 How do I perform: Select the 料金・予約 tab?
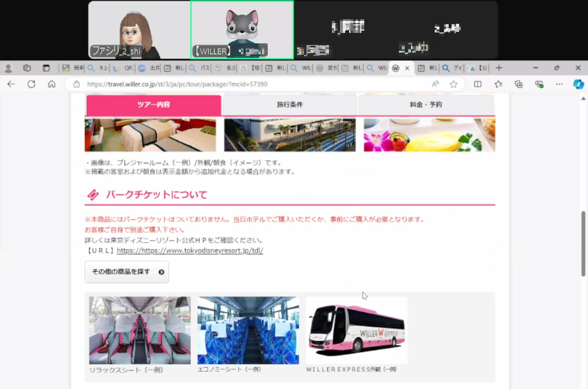click(x=426, y=105)
